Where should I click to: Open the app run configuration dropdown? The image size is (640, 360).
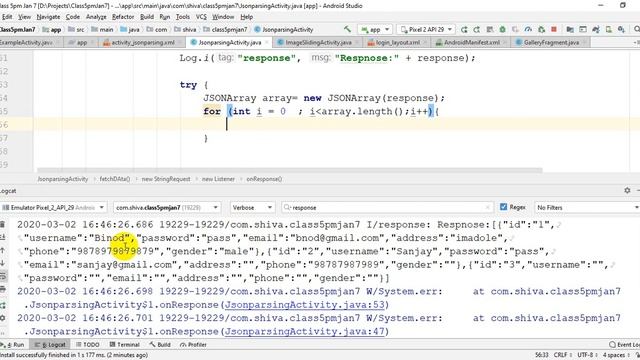coord(375,29)
